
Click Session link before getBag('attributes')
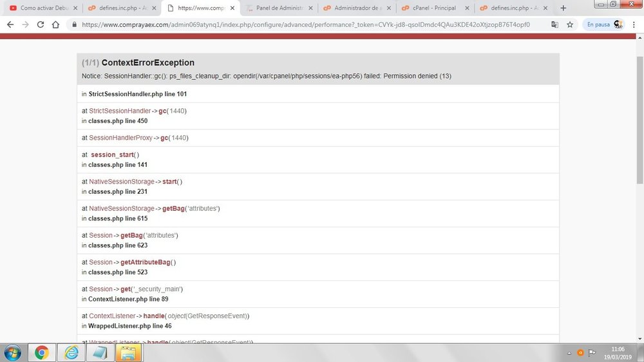[100, 235]
